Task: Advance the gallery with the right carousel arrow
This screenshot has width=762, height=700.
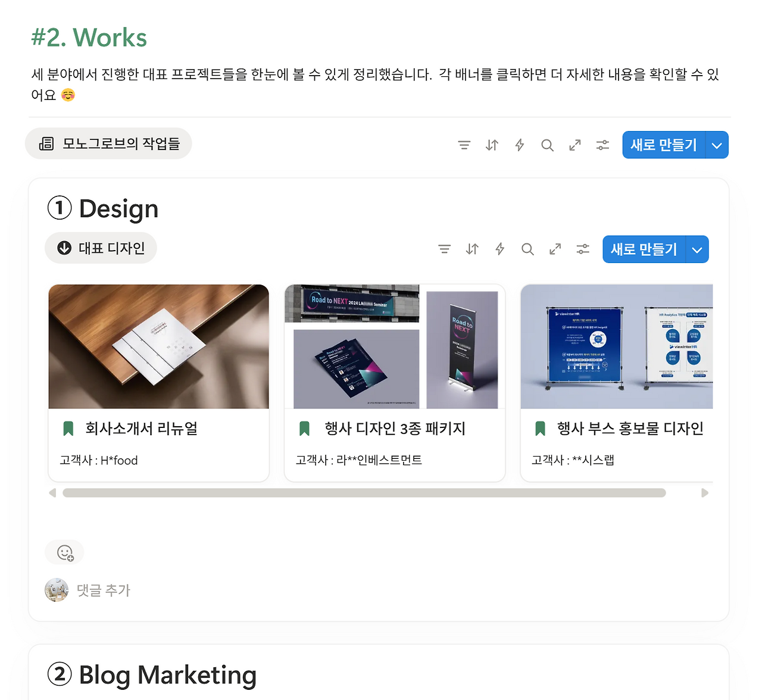Action: click(x=705, y=493)
